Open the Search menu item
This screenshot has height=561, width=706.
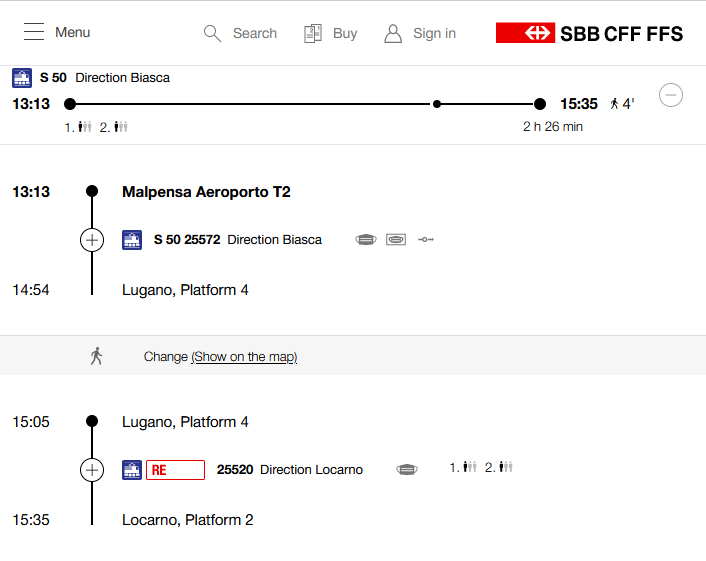(x=255, y=33)
